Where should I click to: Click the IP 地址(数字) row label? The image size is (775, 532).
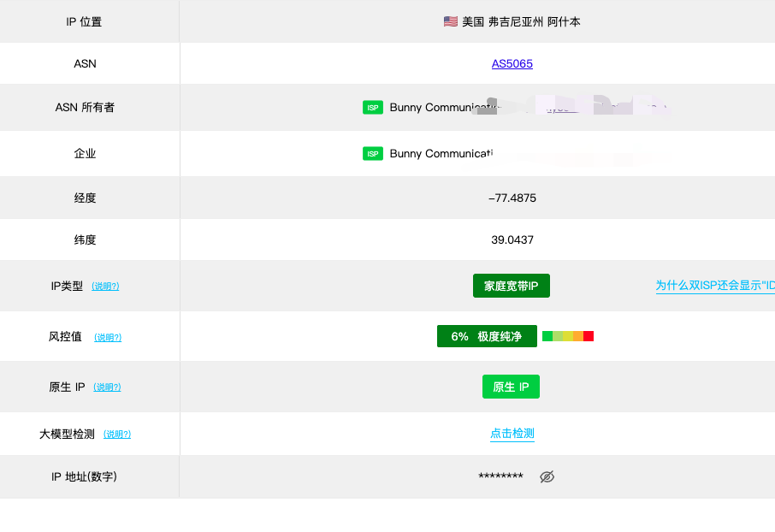tap(84, 476)
